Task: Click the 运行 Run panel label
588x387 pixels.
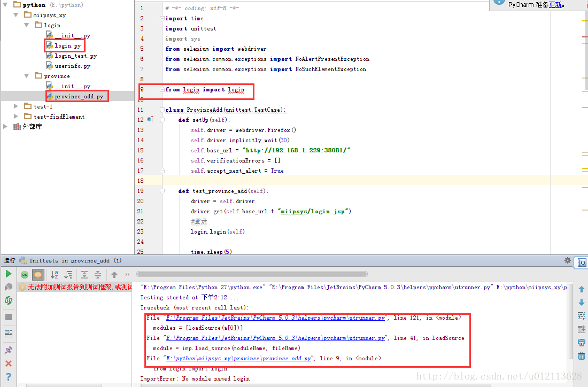Action: coord(10,260)
